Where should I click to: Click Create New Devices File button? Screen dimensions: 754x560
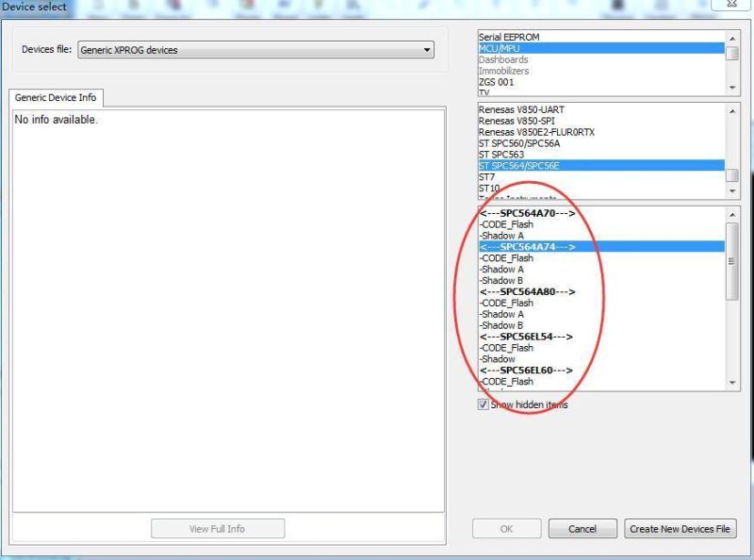pos(680,529)
